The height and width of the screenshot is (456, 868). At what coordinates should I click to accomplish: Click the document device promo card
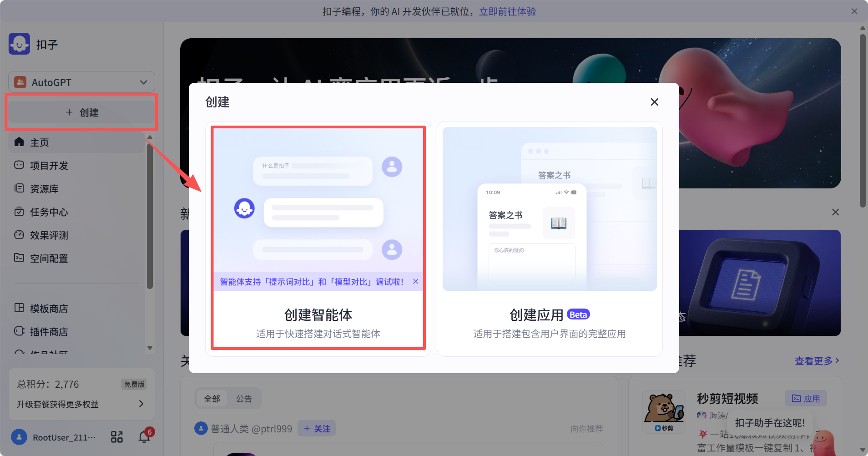point(760,283)
